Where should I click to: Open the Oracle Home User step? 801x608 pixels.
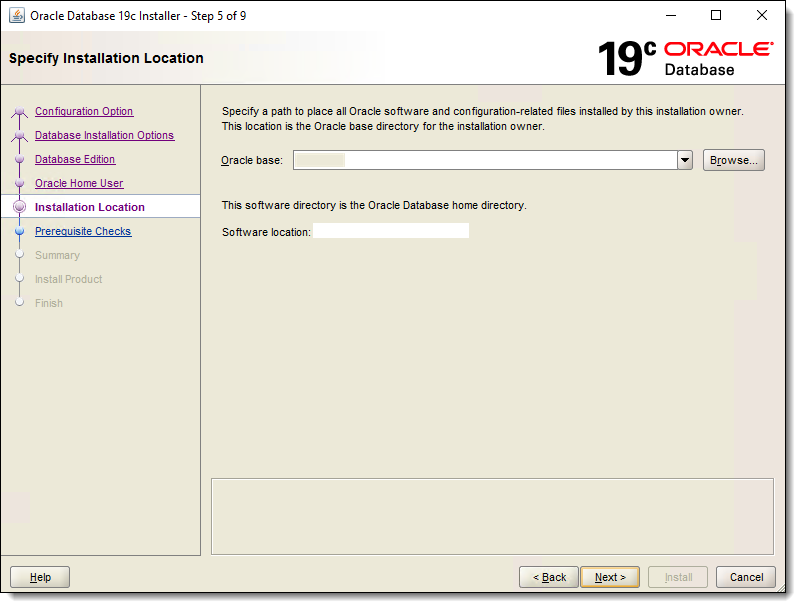[78, 183]
